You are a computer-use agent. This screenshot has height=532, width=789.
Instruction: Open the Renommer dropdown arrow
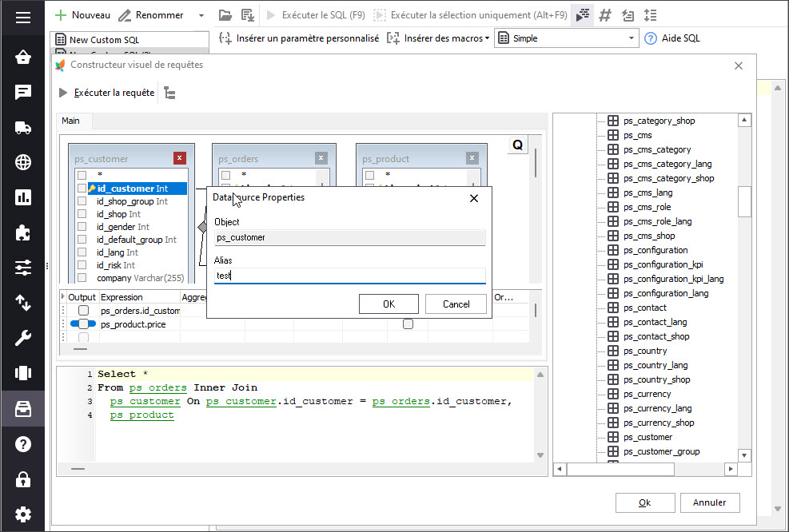pos(201,16)
